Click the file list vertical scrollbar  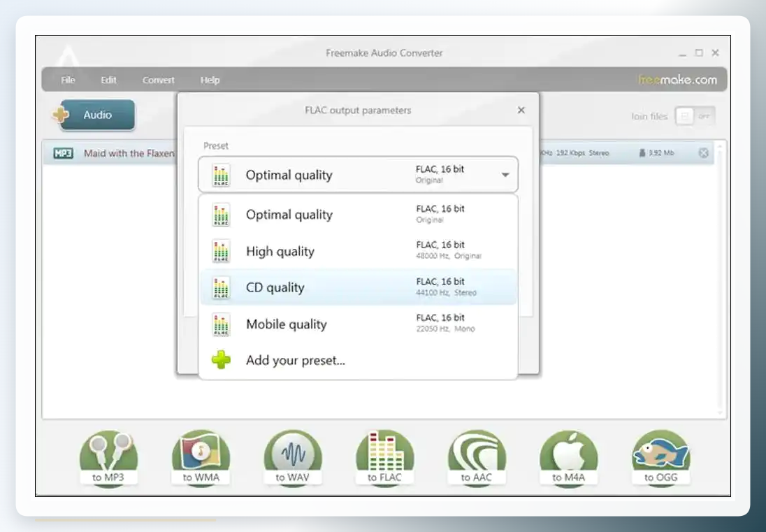click(x=720, y=278)
